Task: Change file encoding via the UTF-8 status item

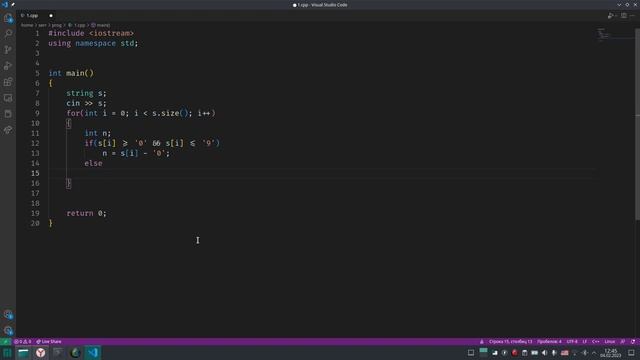Action: (572, 342)
